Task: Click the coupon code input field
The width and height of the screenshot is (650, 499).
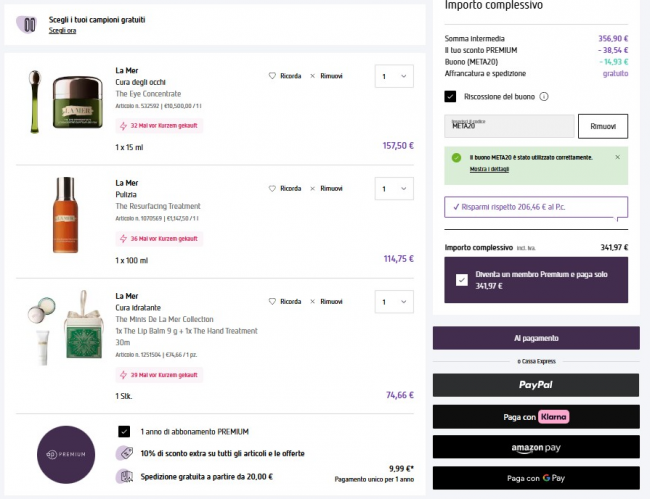Action: pyautogui.click(x=508, y=126)
